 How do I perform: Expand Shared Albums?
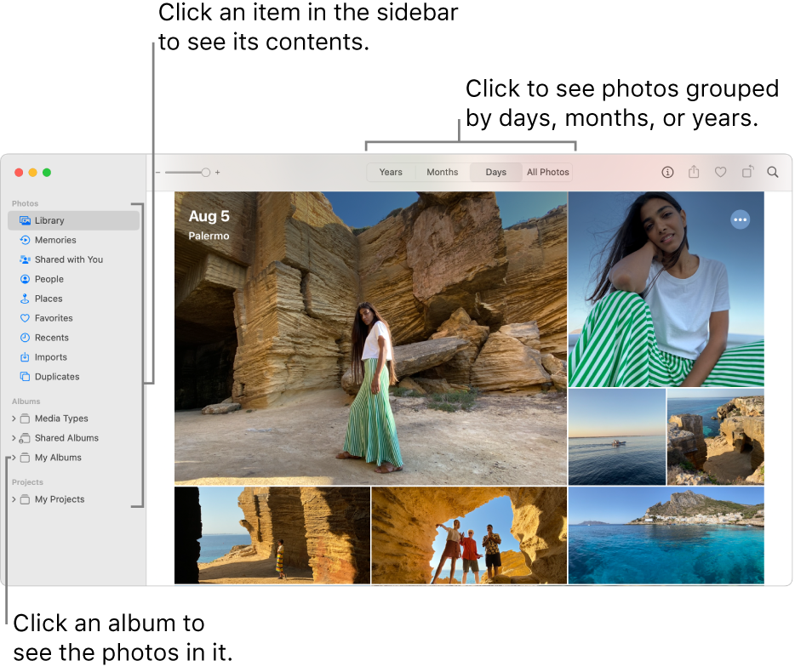14,437
